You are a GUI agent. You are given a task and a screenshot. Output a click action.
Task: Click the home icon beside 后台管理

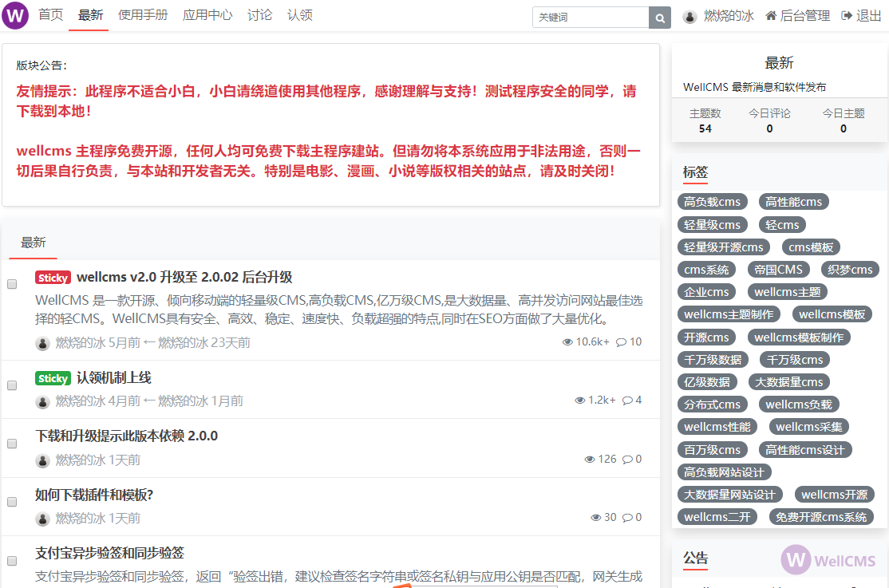point(771,16)
